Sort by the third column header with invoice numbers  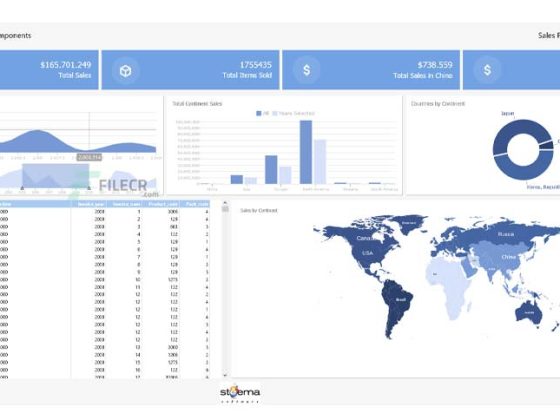pyautogui.click(x=125, y=204)
